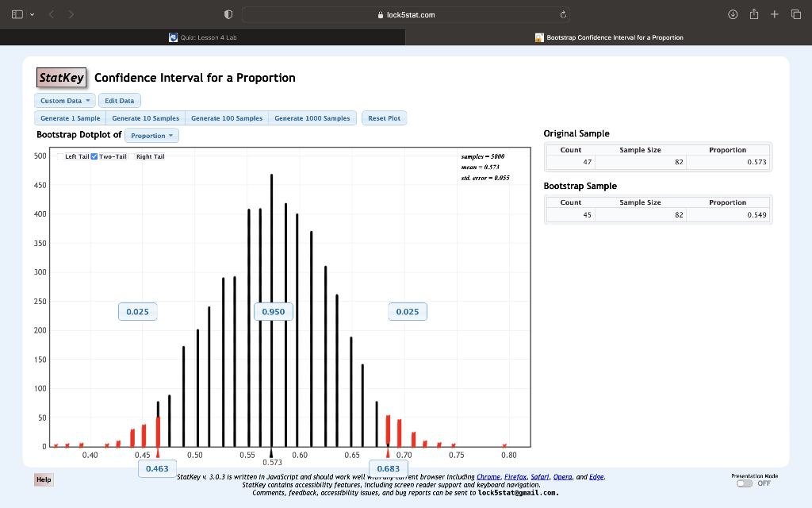
Task: Click the tab overview icon
Action: (x=796, y=13)
